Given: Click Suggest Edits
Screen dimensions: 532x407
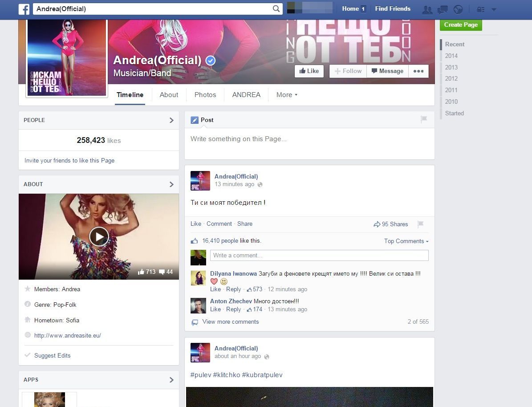Looking at the screenshot, I should (52, 355).
